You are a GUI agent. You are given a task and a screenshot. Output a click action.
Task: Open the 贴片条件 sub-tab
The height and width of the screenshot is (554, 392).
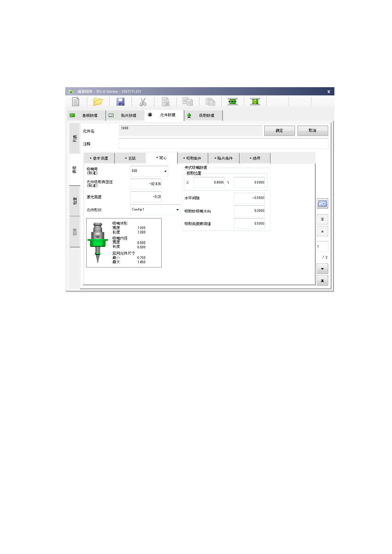click(x=224, y=158)
